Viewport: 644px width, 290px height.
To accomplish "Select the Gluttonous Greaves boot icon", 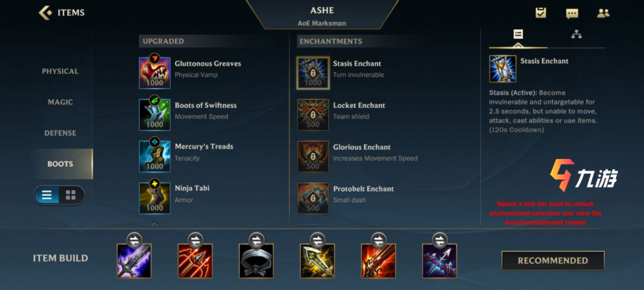I will 154,73.
